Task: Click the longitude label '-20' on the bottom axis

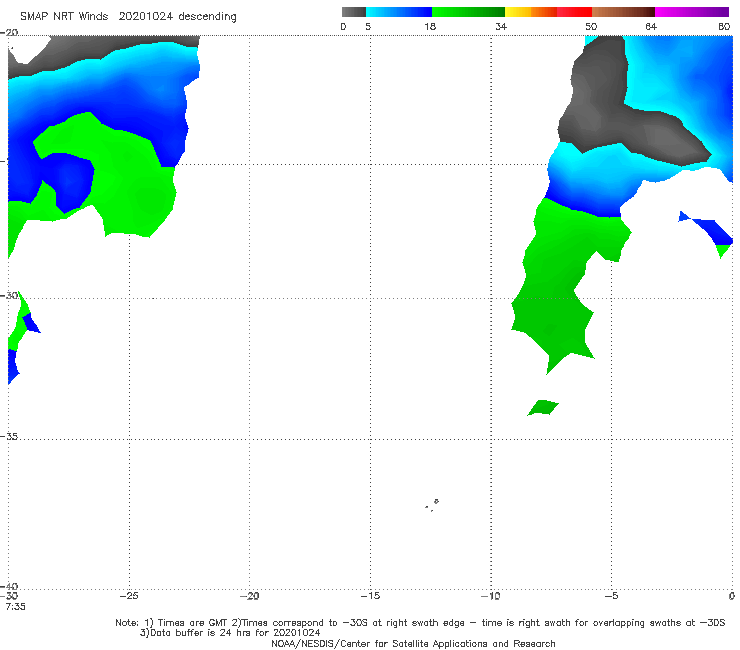Action: coord(249,596)
